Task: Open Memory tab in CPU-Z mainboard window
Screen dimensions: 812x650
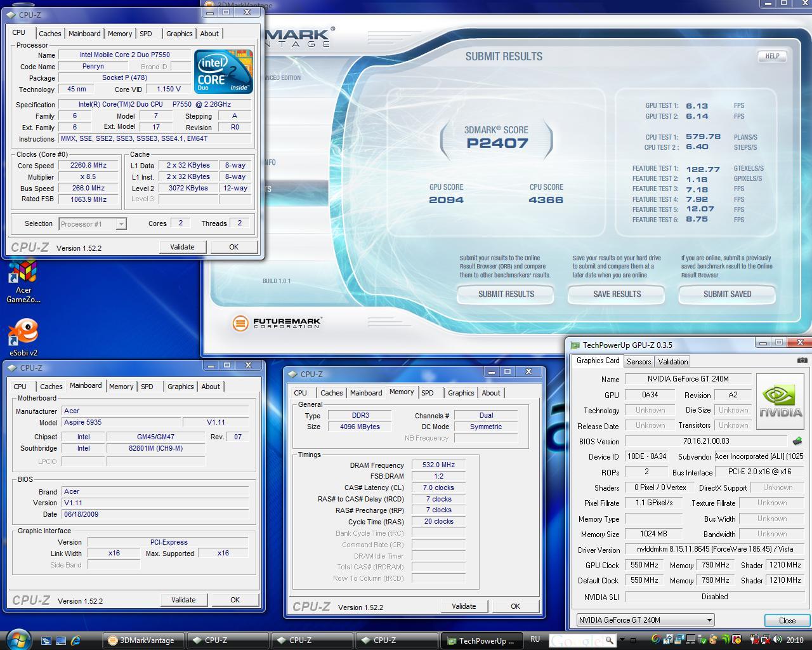Action: coord(121,387)
